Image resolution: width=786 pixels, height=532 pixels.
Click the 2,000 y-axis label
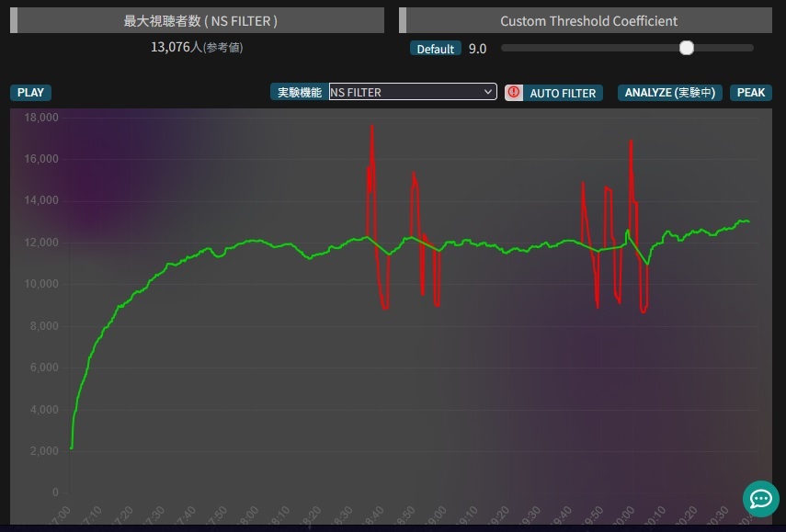(x=44, y=451)
